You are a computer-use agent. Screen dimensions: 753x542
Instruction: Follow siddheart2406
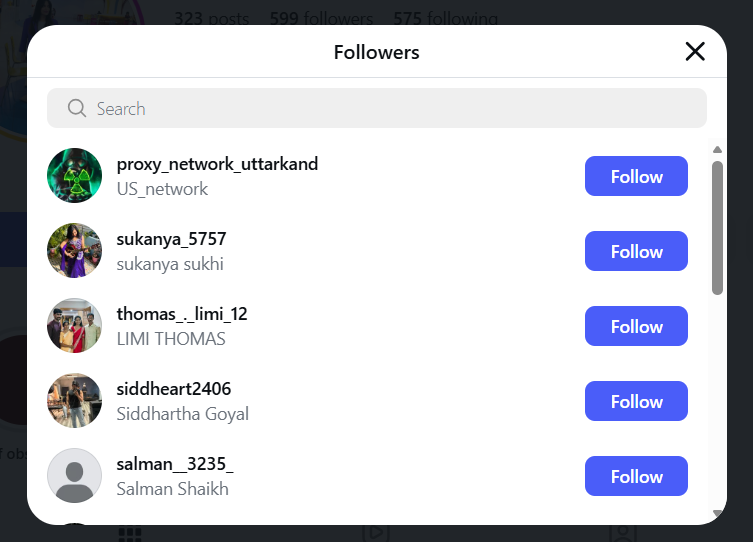click(636, 401)
